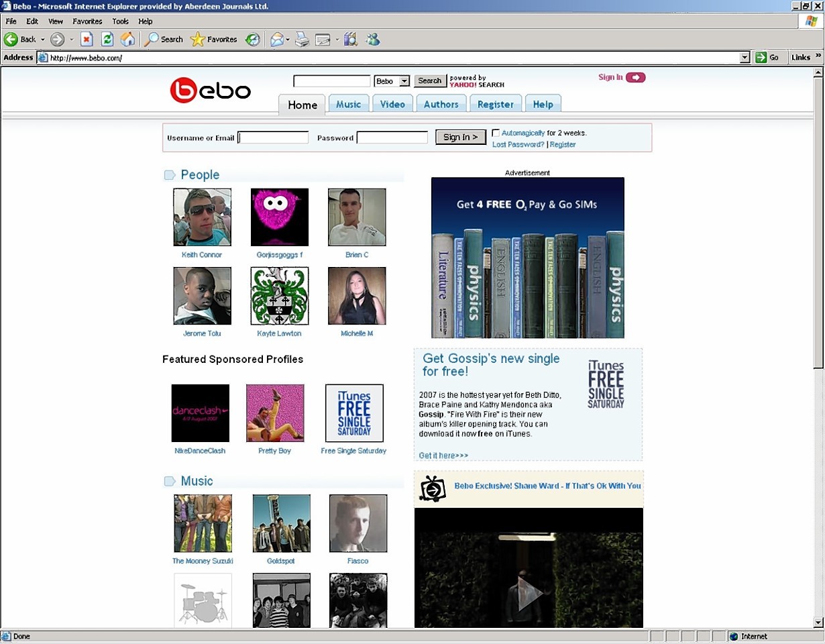Click the People section heading icon
825x644 pixels.
(x=170, y=175)
